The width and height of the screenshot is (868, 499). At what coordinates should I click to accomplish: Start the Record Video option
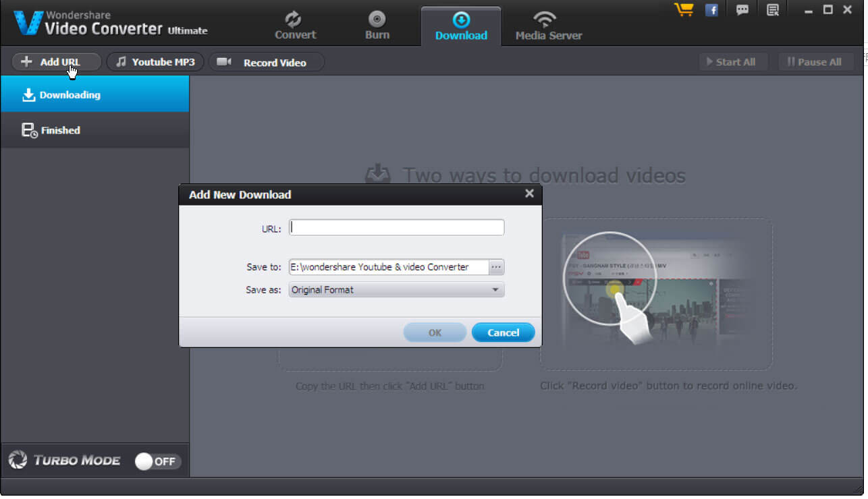266,62
